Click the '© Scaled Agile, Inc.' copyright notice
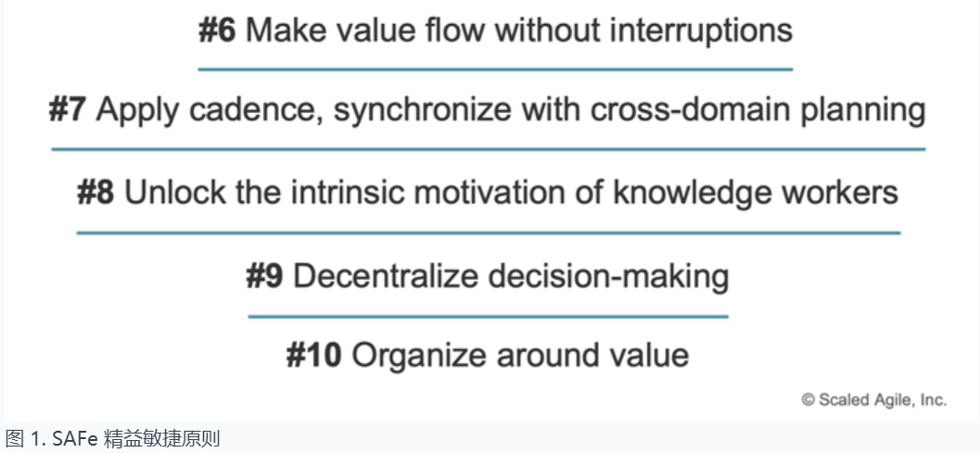Image resolution: width=980 pixels, height=453 pixels. click(x=873, y=400)
